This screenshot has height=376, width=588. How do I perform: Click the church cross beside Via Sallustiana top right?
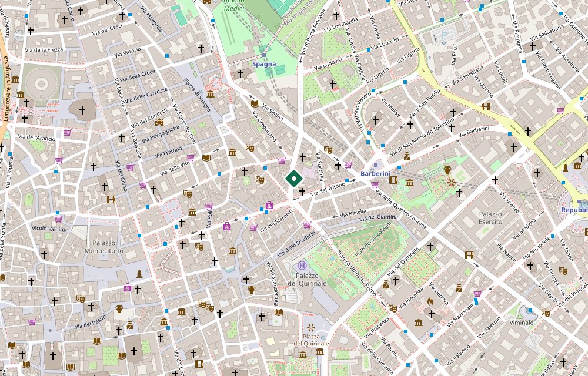point(533,46)
